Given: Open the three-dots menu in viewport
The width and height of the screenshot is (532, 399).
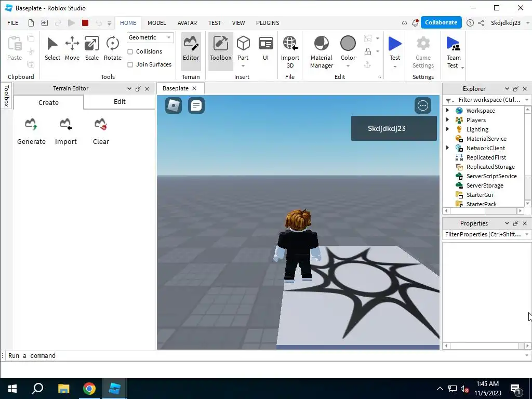Looking at the screenshot, I should click(423, 105).
